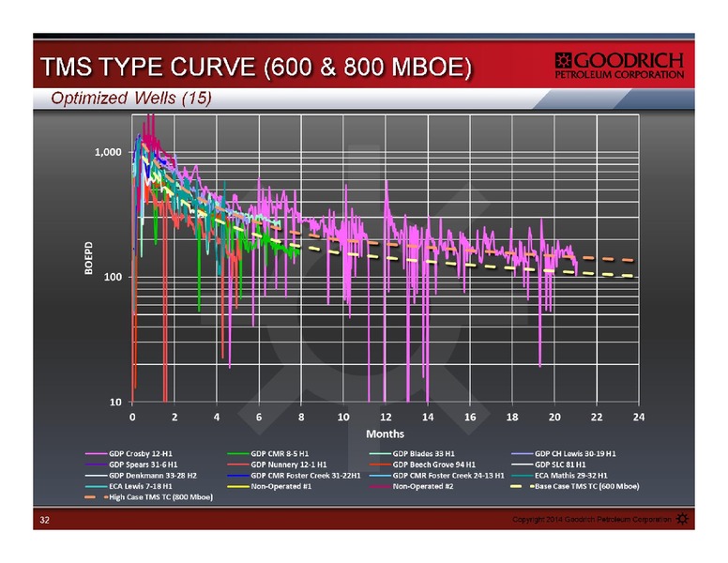Select the subtitle Optimized Wells (15)
728x563 pixels.
[131, 98]
